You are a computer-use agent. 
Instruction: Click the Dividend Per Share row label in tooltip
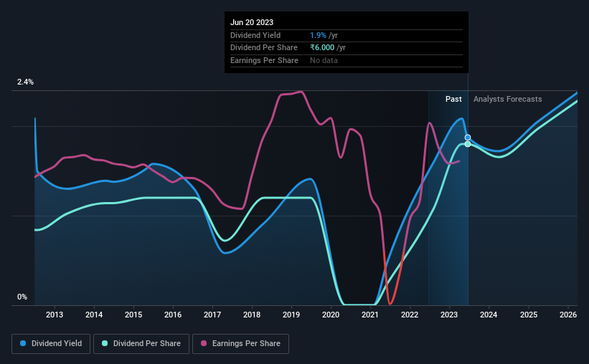pos(264,48)
